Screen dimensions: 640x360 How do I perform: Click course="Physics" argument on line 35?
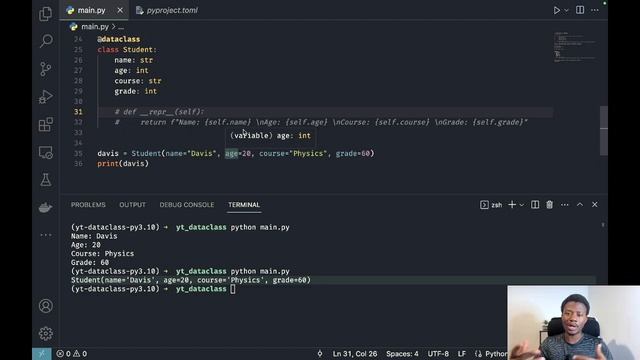click(293, 153)
